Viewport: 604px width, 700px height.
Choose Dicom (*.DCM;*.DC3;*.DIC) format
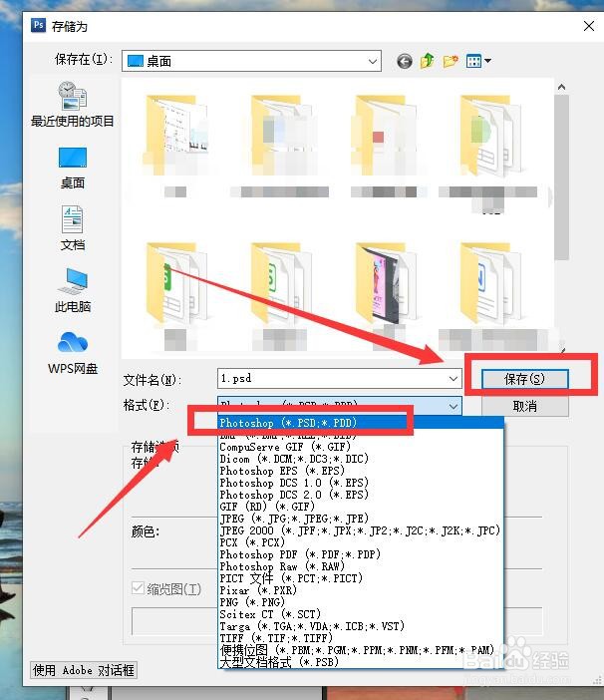click(361, 459)
